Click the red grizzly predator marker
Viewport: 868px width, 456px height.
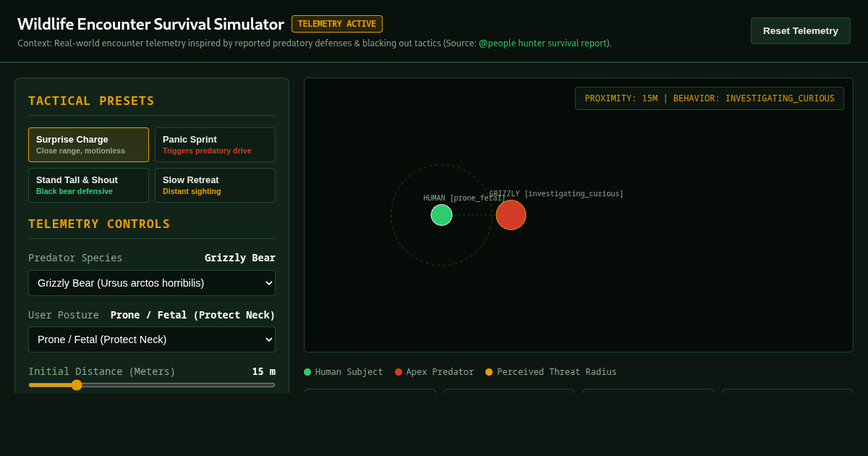tap(511, 215)
